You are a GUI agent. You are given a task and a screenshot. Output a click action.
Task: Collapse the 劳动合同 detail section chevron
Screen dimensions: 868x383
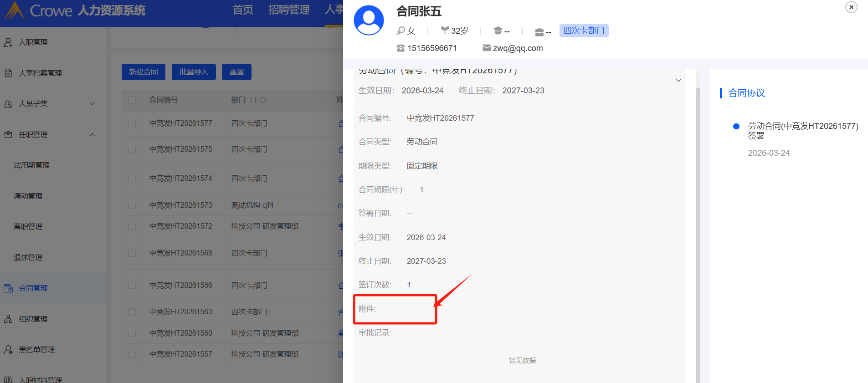[x=678, y=81]
